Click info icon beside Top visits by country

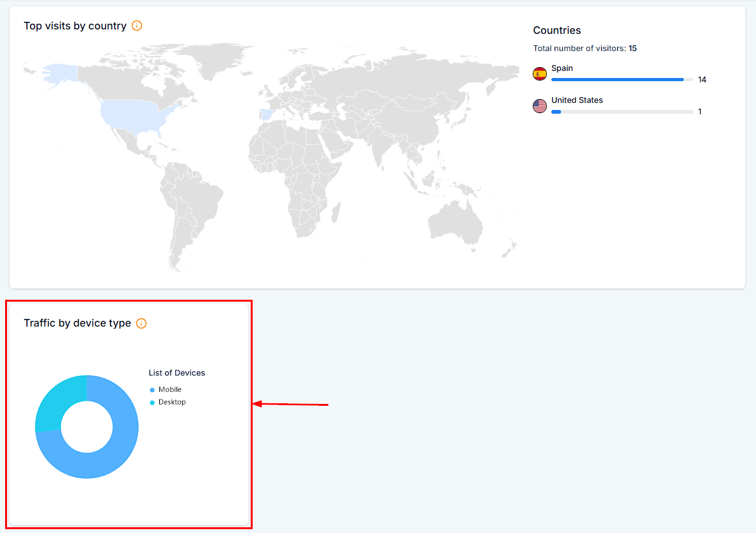[137, 26]
